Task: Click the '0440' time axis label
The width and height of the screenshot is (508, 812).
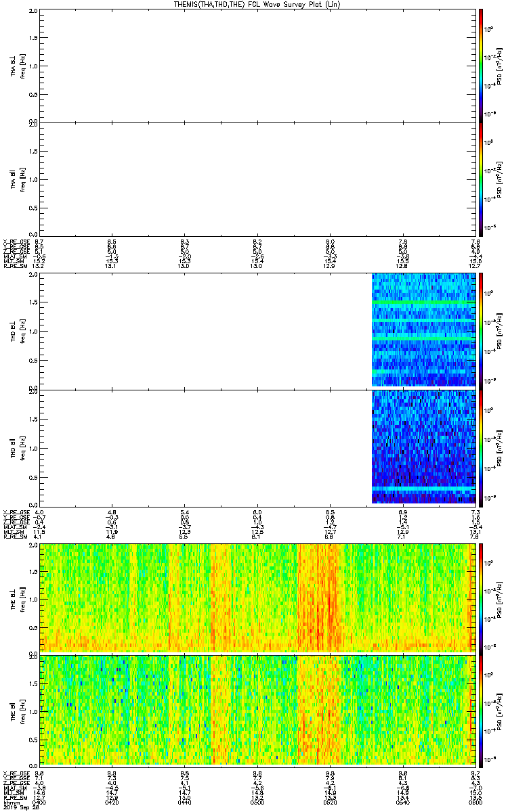Action: [184, 802]
